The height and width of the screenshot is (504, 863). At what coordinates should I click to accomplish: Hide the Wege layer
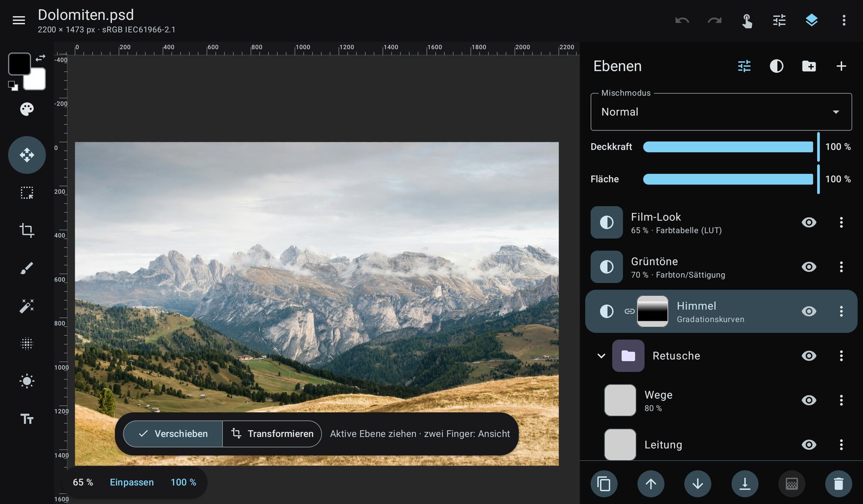(809, 400)
